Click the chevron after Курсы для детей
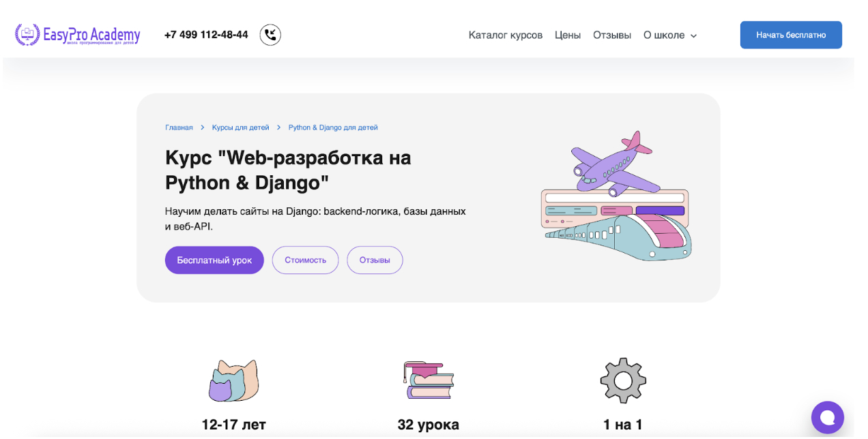868x439 pixels. pos(279,127)
